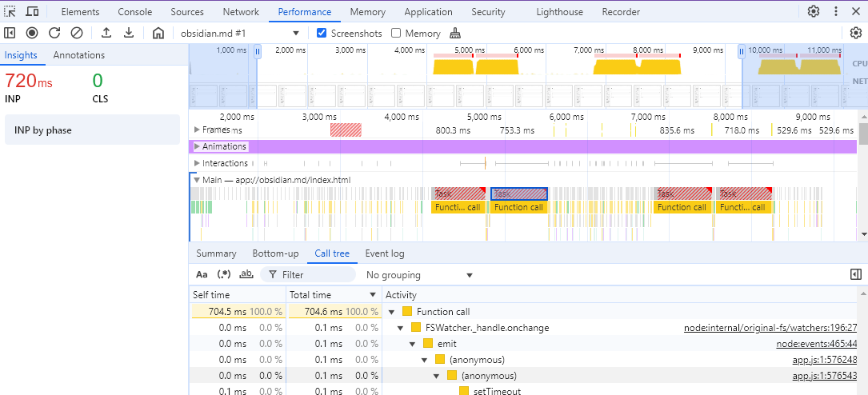Screen dimensions: 868x395
Task: Toggle the device toolbar icon
Action: click(32, 11)
